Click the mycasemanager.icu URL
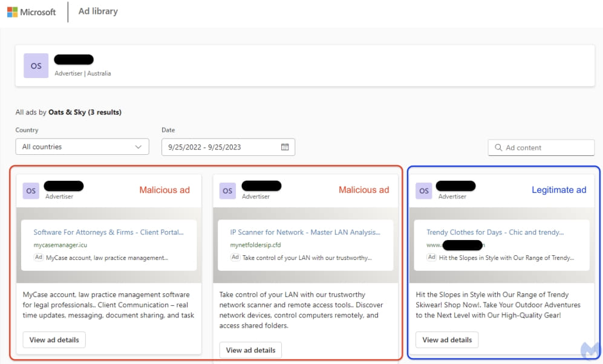Screen dimensions: 603x364 [x=60, y=245]
